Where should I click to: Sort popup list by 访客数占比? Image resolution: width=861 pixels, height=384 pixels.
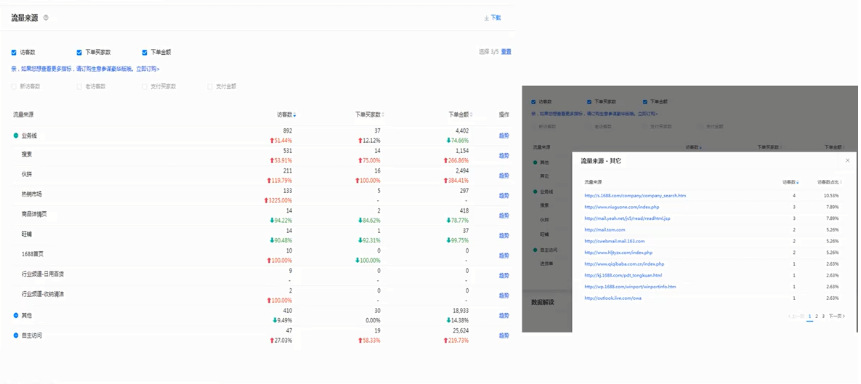pos(829,182)
